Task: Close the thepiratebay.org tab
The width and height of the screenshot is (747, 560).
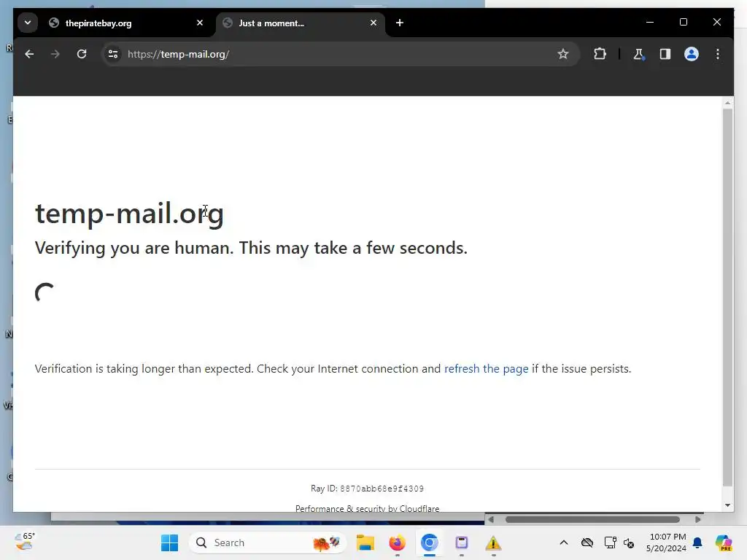Action: pos(200,23)
